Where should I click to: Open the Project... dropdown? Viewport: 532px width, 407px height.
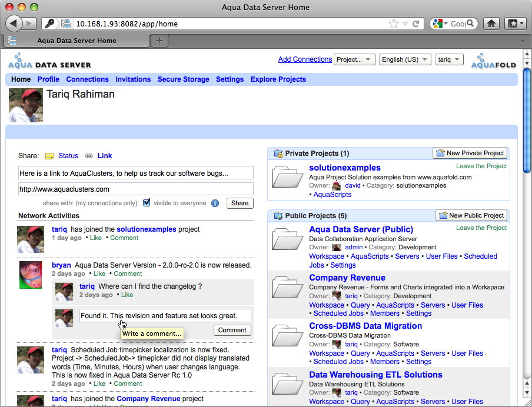click(354, 59)
